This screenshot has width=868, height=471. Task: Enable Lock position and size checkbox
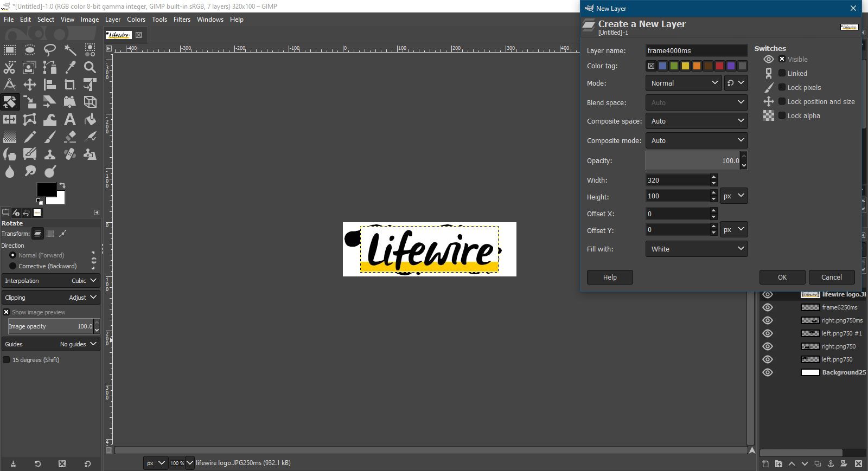(x=782, y=101)
